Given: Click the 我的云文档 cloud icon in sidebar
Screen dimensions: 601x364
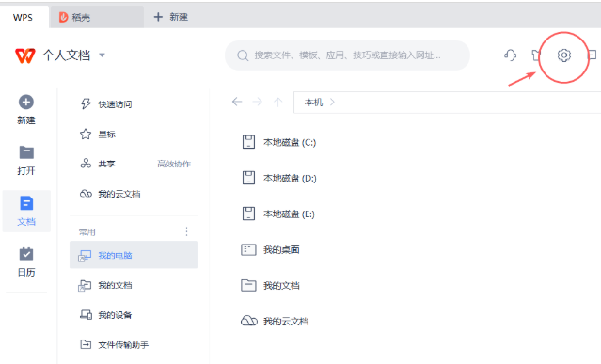Looking at the screenshot, I should (x=86, y=194).
